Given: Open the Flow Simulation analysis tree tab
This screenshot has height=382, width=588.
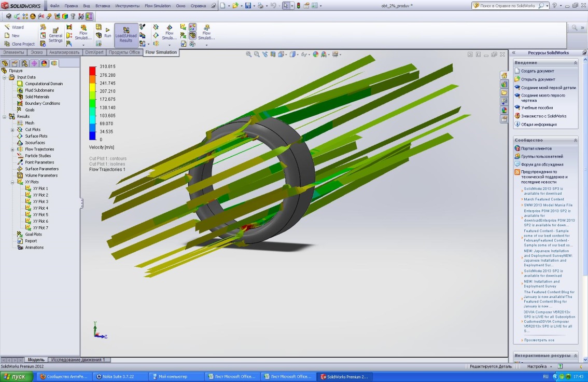Looking at the screenshot, I should (54, 63).
